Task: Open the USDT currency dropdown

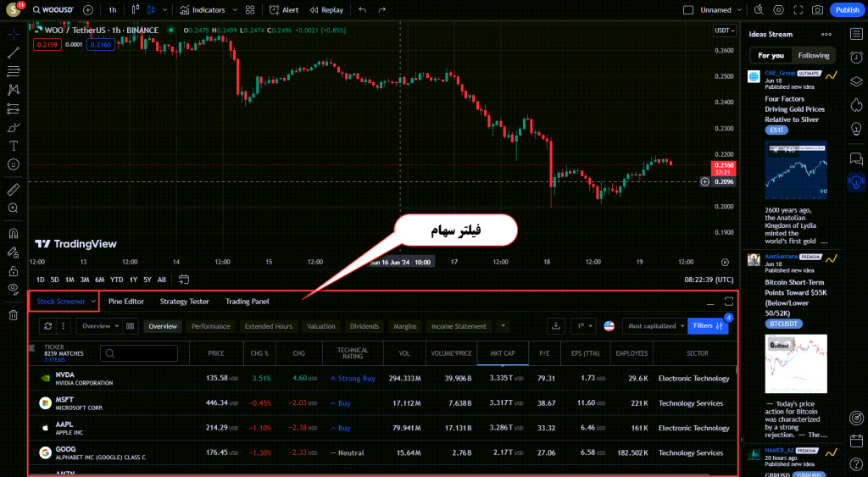Action: pyautogui.click(x=725, y=31)
